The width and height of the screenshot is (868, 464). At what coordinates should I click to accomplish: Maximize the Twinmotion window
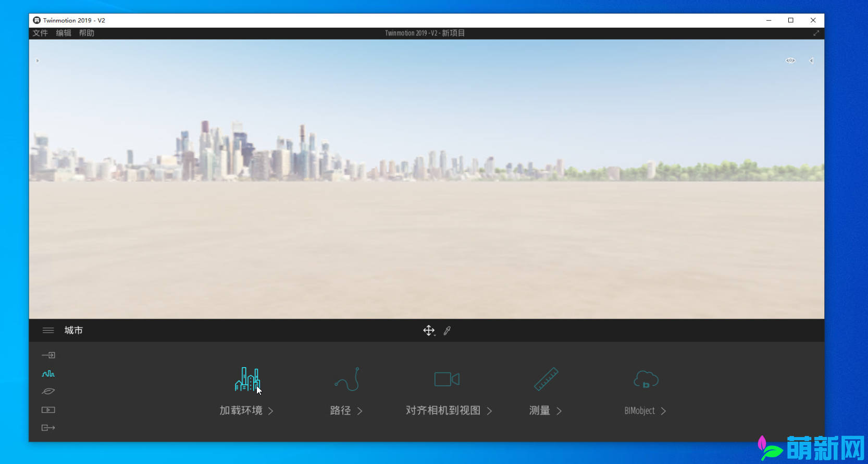coord(791,20)
